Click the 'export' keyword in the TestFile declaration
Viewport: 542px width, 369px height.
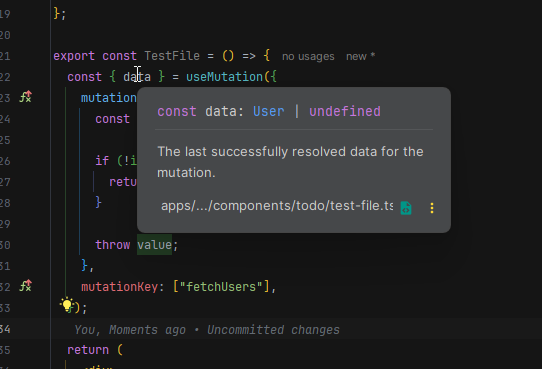coord(74,56)
